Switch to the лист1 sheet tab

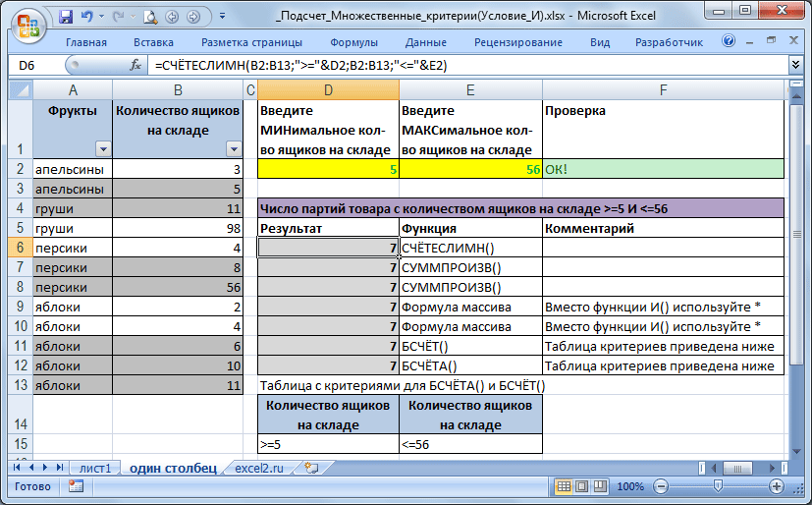click(x=95, y=469)
